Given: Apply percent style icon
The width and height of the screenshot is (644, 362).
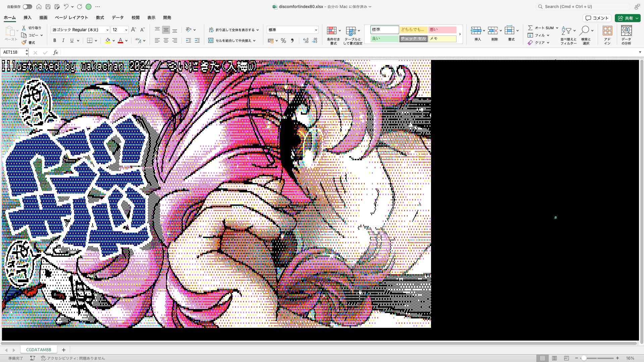Looking at the screenshot, I should 283,41.
